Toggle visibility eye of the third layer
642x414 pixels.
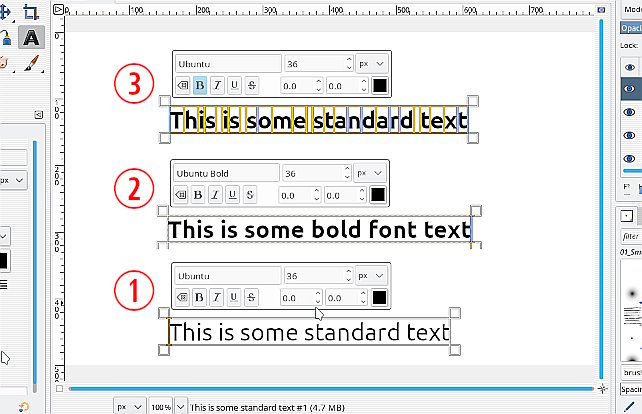click(630, 112)
